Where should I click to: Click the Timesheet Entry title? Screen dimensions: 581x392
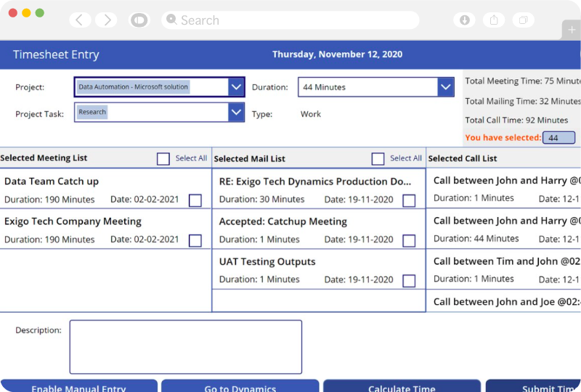coord(56,54)
